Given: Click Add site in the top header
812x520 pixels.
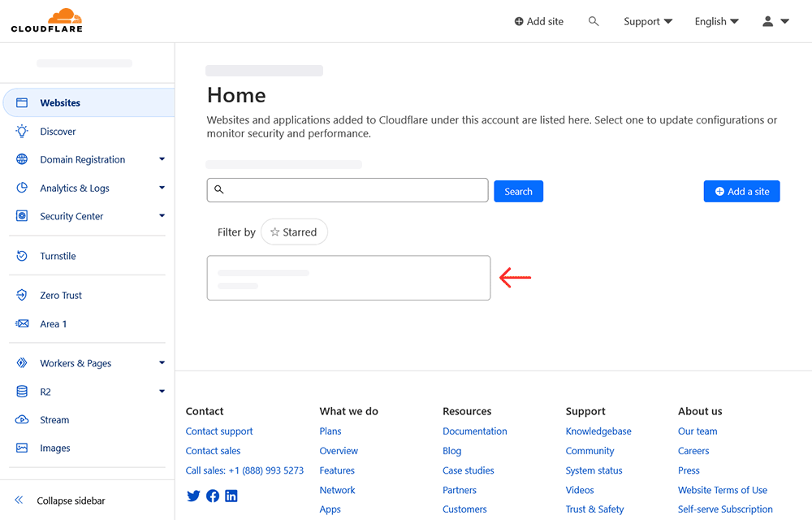Looking at the screenshot, I should [x=539, y=21].
